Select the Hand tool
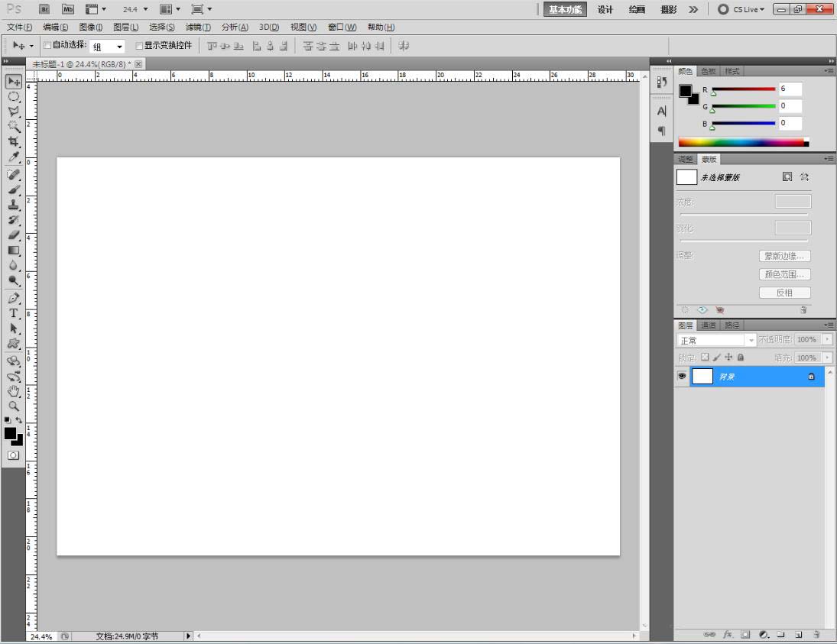 coord(14,391)
